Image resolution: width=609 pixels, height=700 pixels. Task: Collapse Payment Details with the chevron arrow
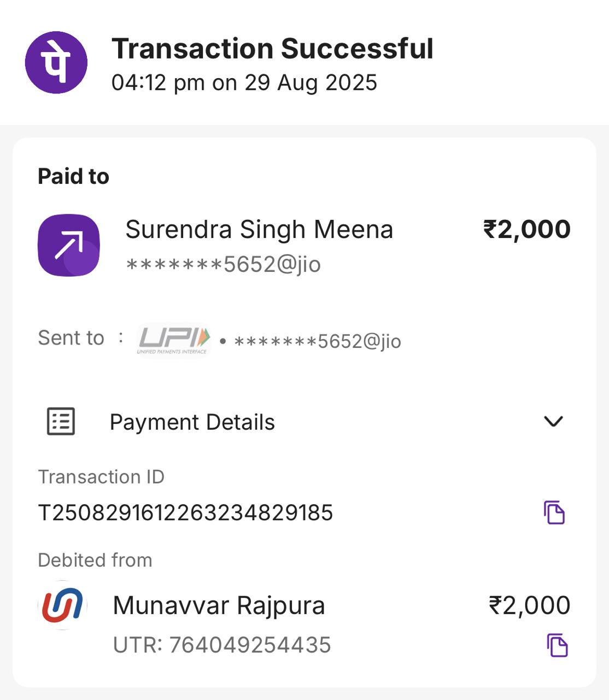[x=553, y=421]
